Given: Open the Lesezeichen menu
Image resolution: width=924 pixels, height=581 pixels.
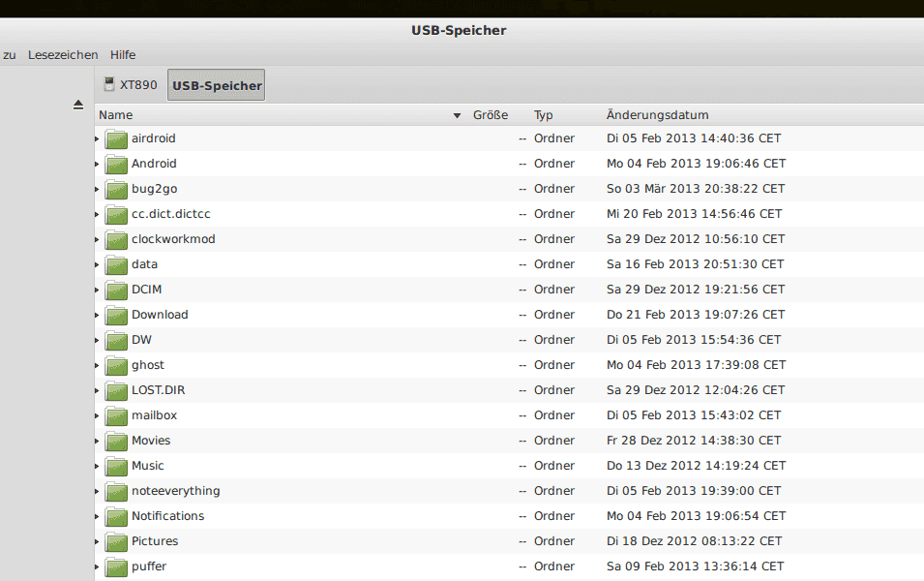Looking at the screenshot, I should [63, 55].
